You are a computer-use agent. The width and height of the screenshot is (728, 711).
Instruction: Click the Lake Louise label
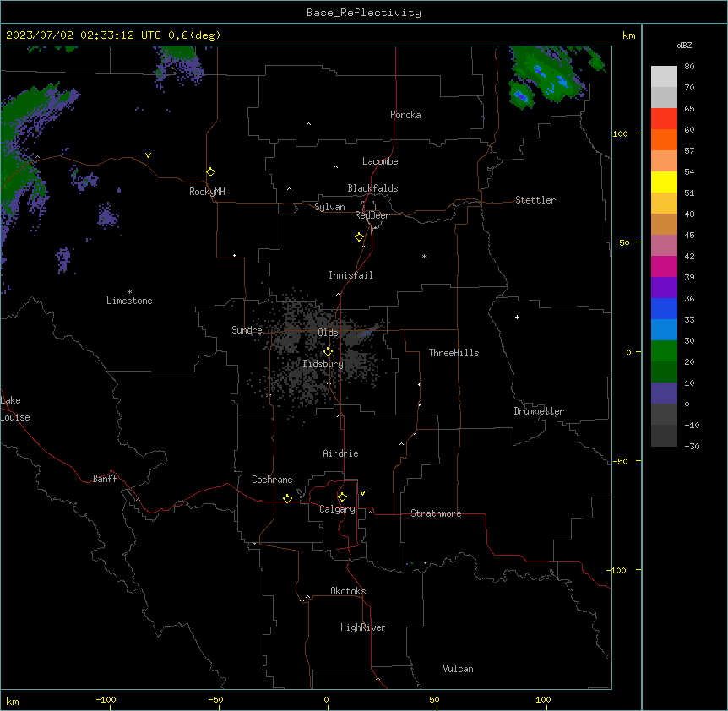14,409
